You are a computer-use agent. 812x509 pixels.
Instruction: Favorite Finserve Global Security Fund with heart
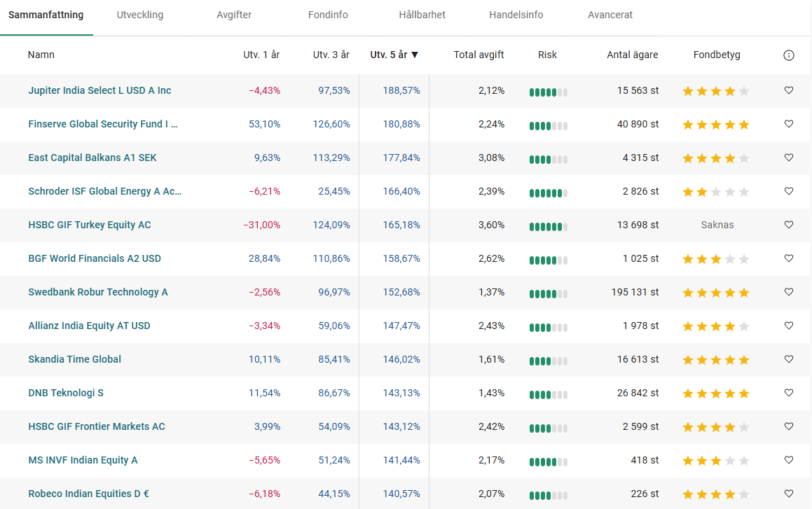tap(789, 124)
